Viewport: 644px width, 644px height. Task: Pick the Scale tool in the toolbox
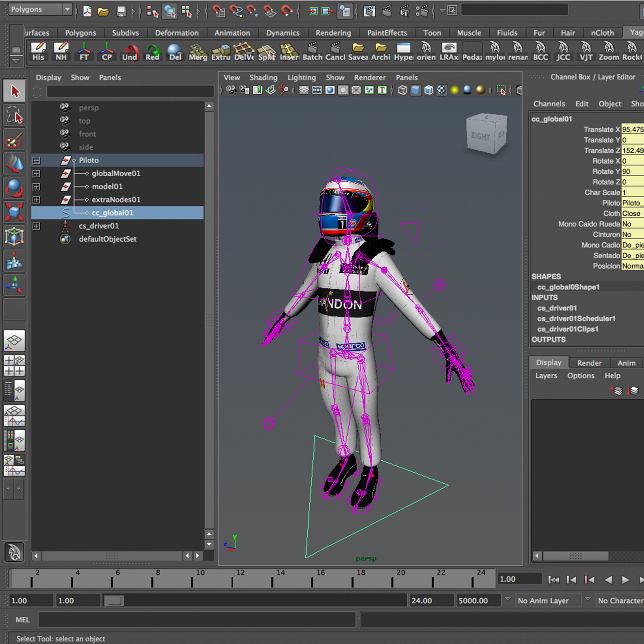point(14,212)
